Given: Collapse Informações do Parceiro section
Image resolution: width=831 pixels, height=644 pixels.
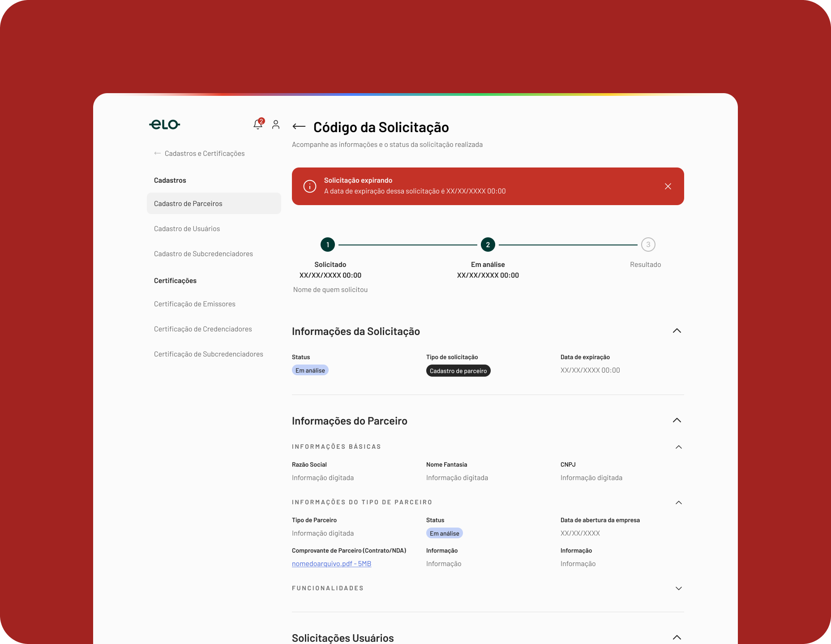Looking at the screenshot, I should (677, 420).
